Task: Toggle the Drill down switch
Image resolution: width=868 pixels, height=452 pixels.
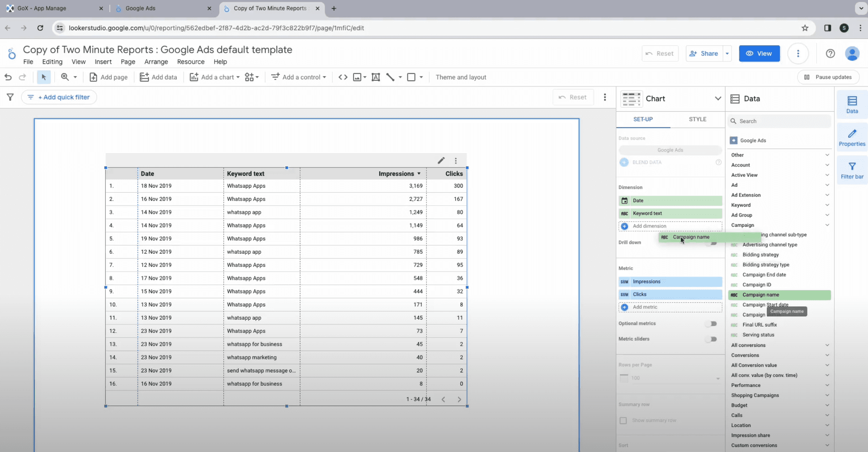Action: [712, 243]
